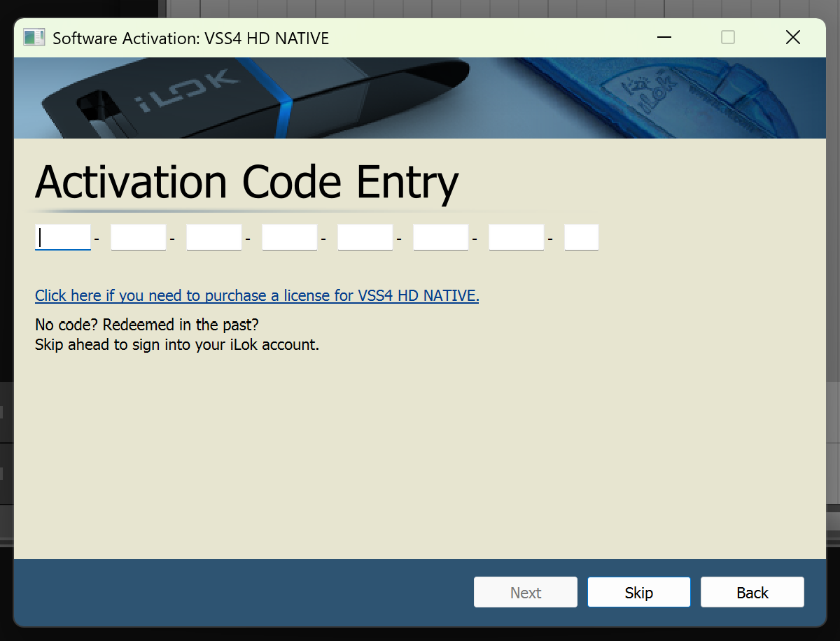The width and height of the screenshot is (840, 641).
Task: Click the Skip button
Action: 639,592
